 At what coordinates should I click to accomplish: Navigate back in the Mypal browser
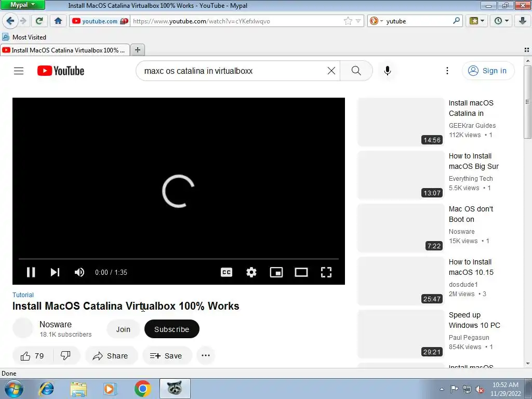10,21
